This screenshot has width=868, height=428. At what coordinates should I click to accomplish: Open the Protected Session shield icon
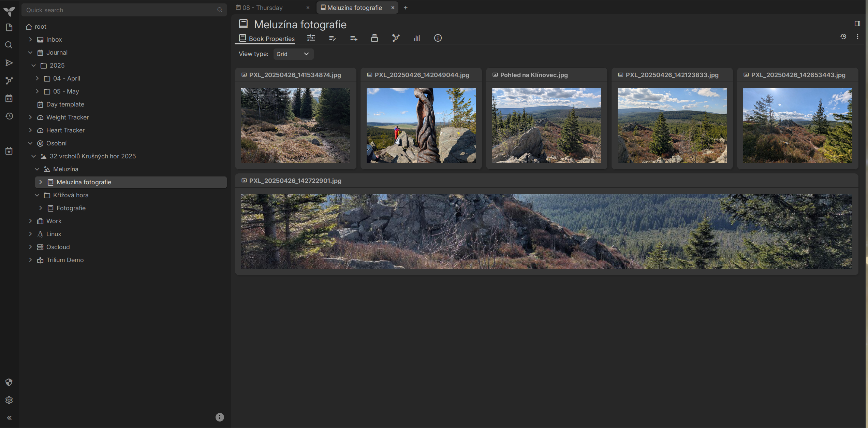tap(9, 382)
